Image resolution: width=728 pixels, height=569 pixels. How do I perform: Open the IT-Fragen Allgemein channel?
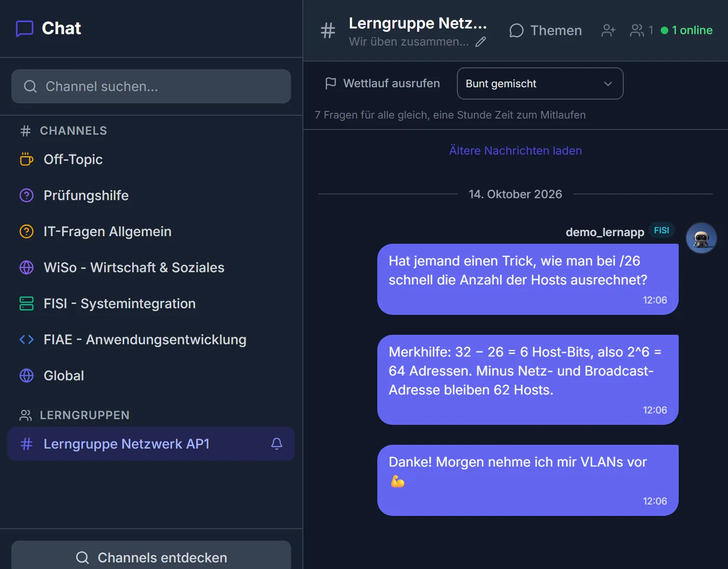[x=151, y=231]
